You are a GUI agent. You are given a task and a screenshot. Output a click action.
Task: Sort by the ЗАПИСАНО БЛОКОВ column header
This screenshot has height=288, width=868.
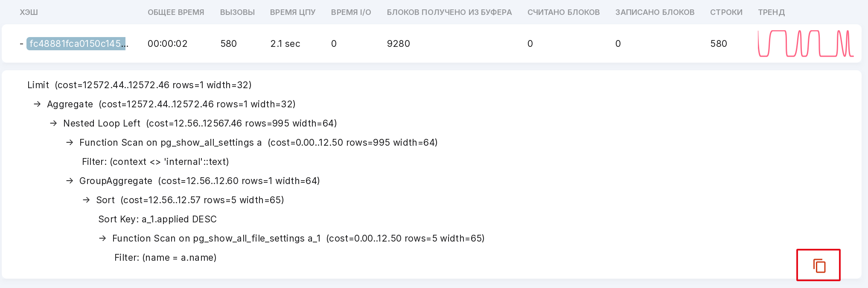(655, 12)
